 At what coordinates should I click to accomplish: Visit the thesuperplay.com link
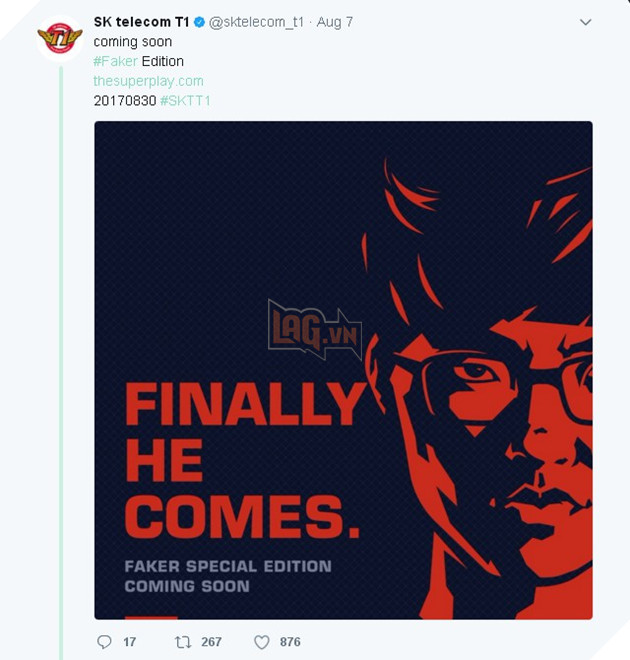(148, 81)
